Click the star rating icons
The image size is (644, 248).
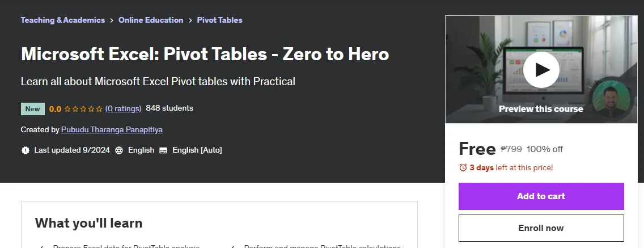tap(83, 109)
